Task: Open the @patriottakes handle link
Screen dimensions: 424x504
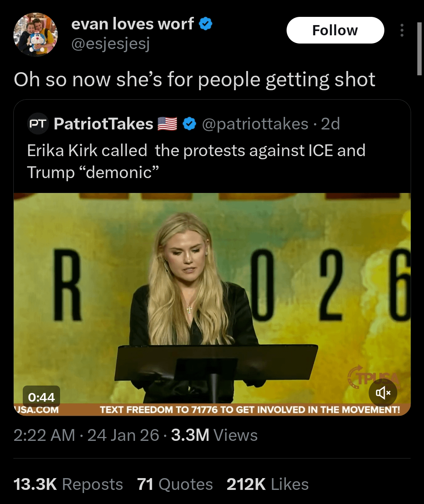Action: coord(255,124)
